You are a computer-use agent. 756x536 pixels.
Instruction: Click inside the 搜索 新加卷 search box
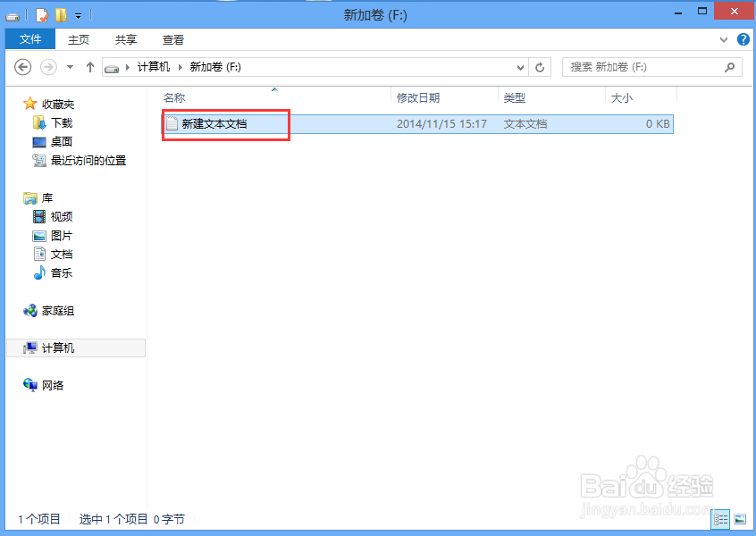tap(643, 67)
